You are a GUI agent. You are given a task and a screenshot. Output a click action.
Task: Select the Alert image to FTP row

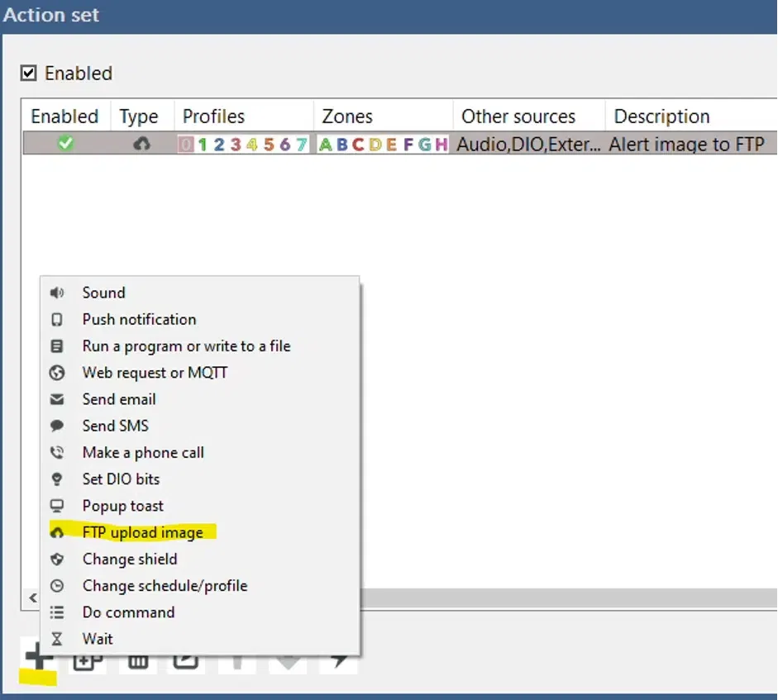[x=686, y=145]
